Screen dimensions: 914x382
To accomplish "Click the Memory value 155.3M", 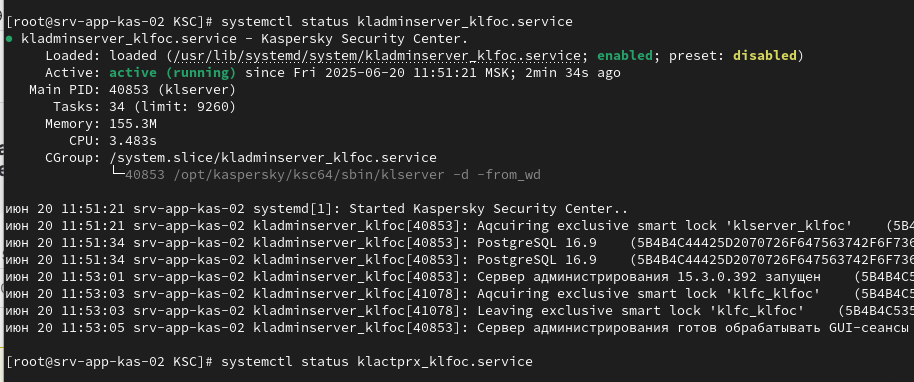I will (133, 124).
